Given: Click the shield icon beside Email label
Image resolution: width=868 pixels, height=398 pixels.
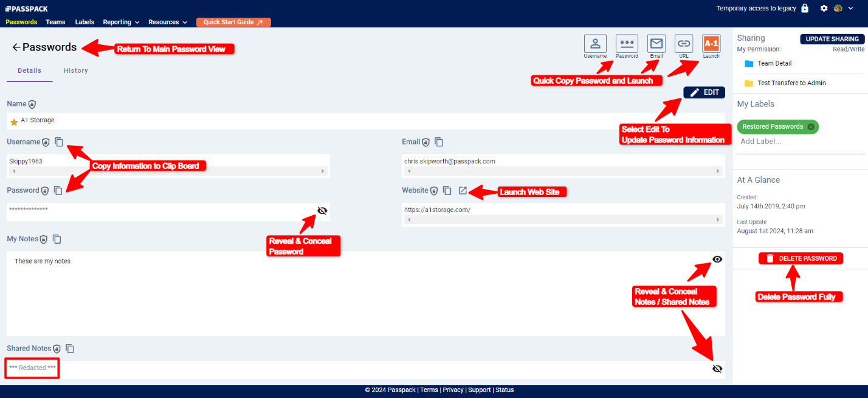Looking at the screenshot, I should [x=425, y=142].
